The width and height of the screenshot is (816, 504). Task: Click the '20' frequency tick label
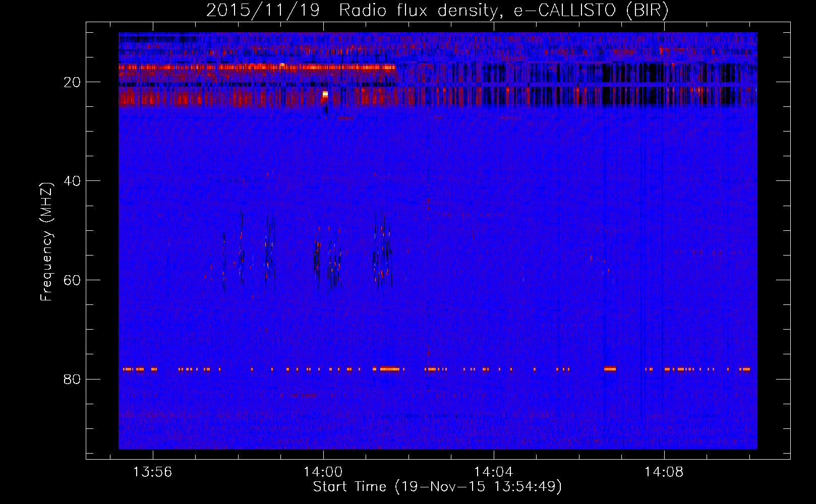[73, 82]
